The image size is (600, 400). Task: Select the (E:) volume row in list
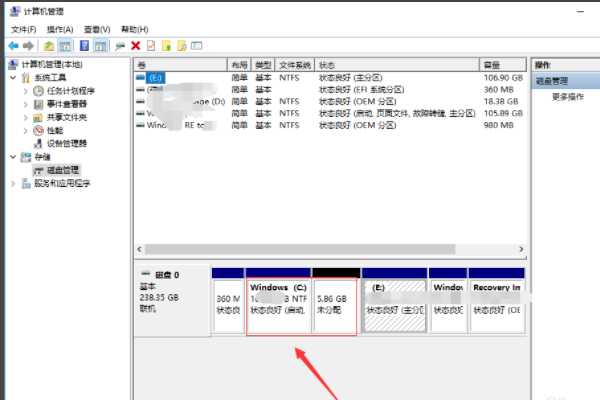[x=155, y=76]
